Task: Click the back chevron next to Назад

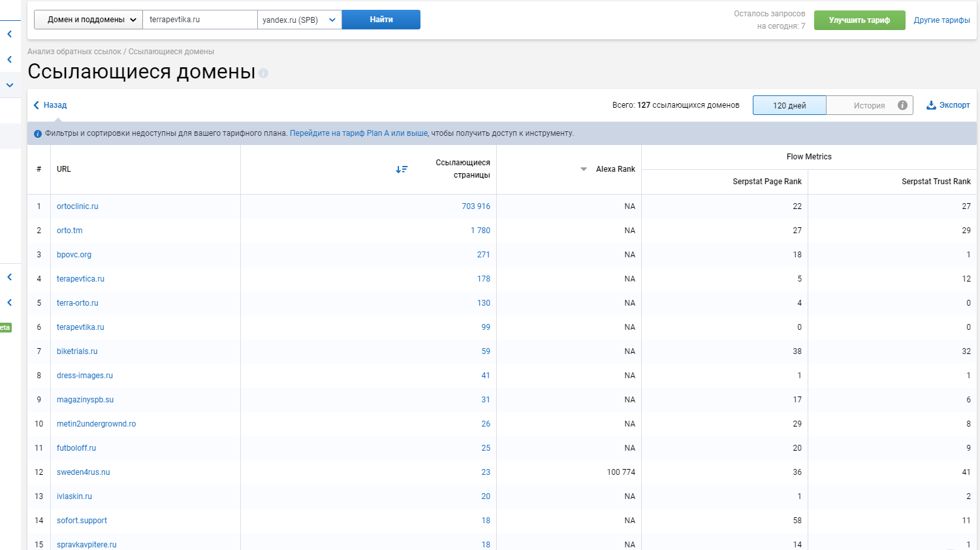Action: coord(37,105)
